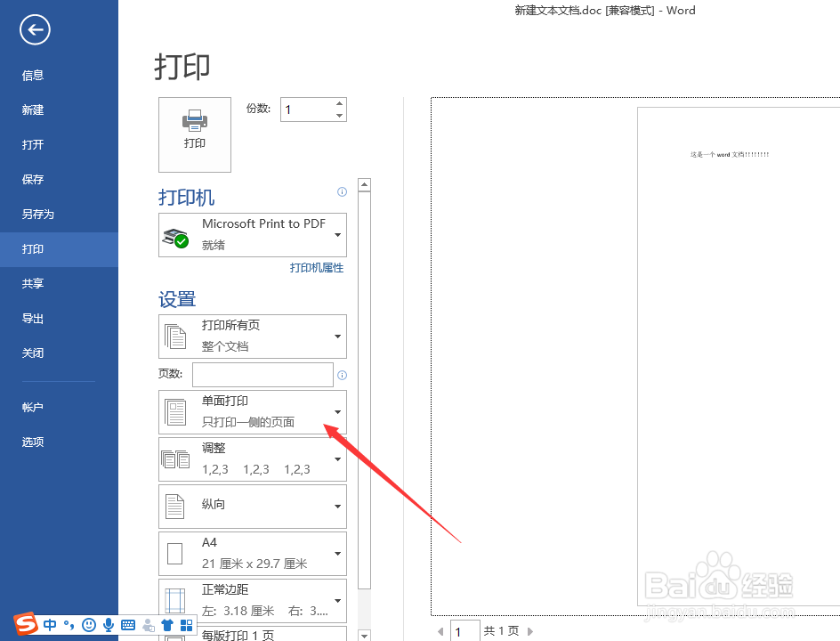Open Microsoft Print to PDF printer dropdown
This screenshot has width=840, height=641.
337,235
